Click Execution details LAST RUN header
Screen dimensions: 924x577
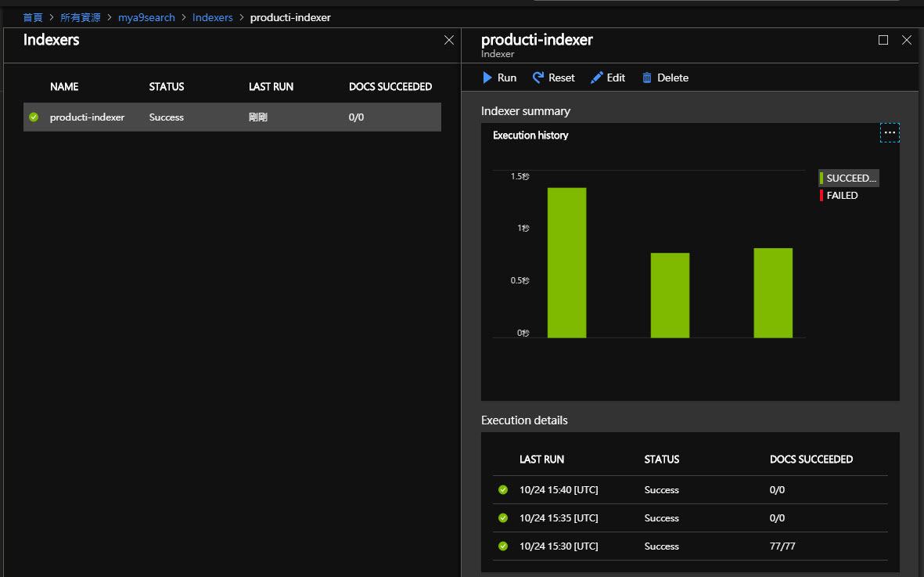tap(541, 459)
